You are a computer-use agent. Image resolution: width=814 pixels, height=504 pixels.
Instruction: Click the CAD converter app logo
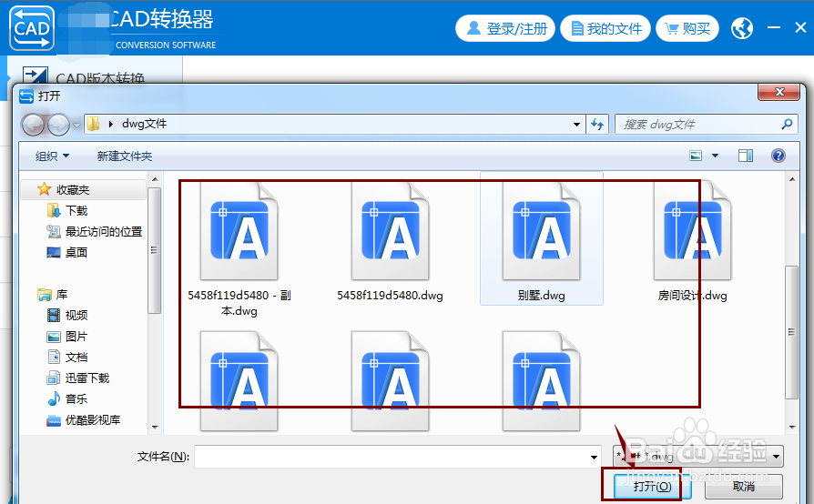point(32,28)
